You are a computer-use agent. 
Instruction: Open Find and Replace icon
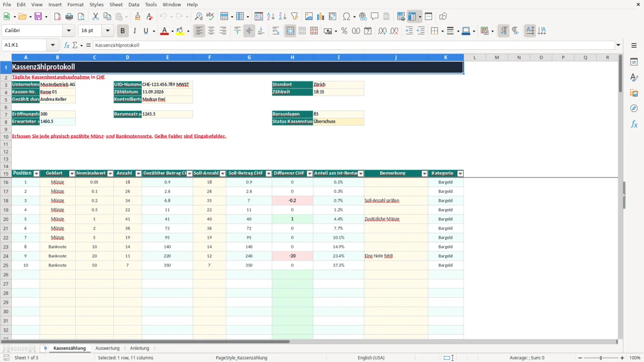click(x=199, y=17)
